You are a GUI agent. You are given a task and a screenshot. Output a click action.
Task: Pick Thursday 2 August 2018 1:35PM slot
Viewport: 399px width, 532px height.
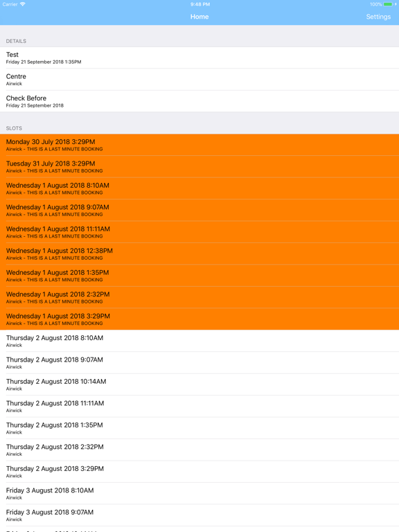pos(199,427)
